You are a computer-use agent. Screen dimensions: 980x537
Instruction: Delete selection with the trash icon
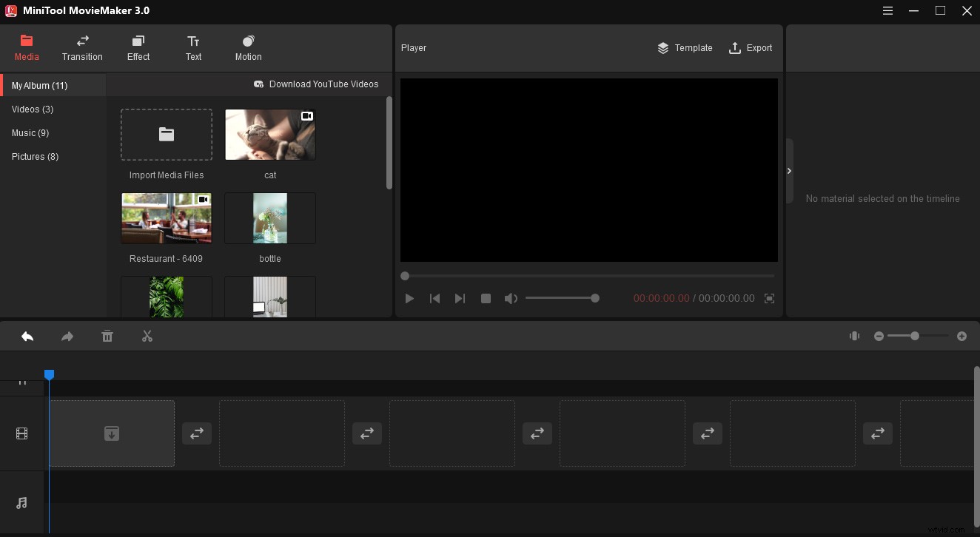point(107,336)
